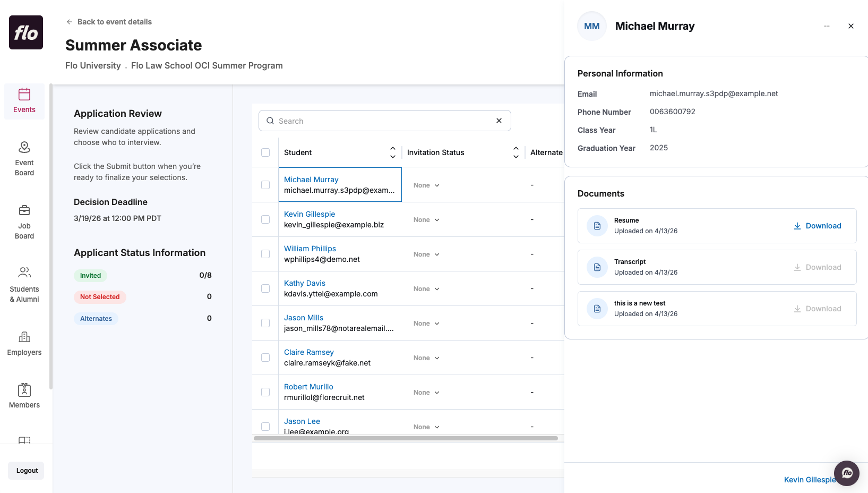Click the magnifier icon in the Search box
The width and height of the screenshot is (868, 493).
point(270,121)
